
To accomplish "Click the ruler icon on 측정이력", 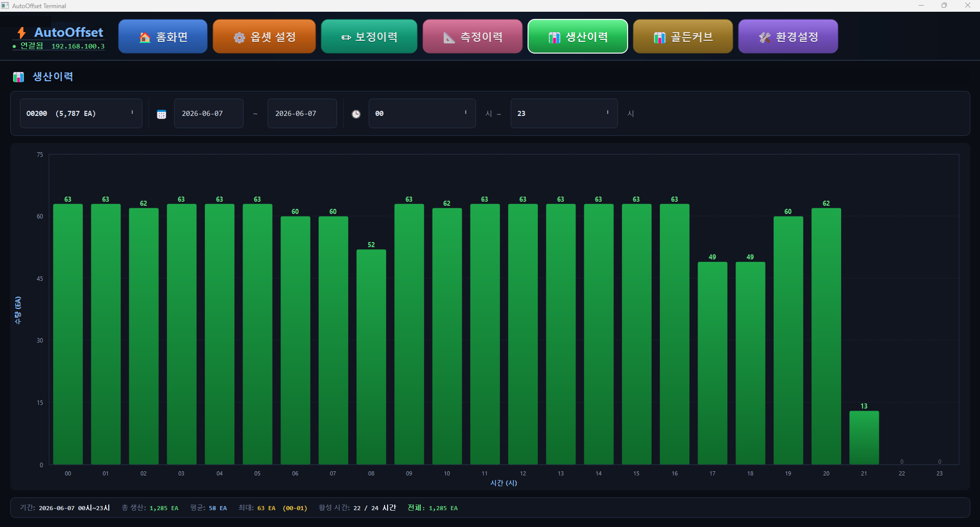I will [x=449, y=37].
